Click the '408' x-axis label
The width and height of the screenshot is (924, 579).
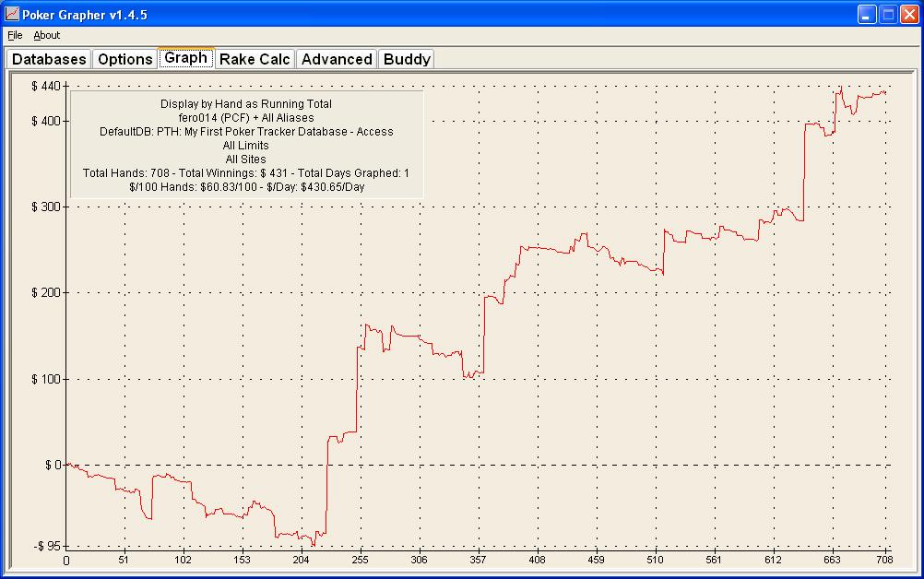click(x=537, y=560)
